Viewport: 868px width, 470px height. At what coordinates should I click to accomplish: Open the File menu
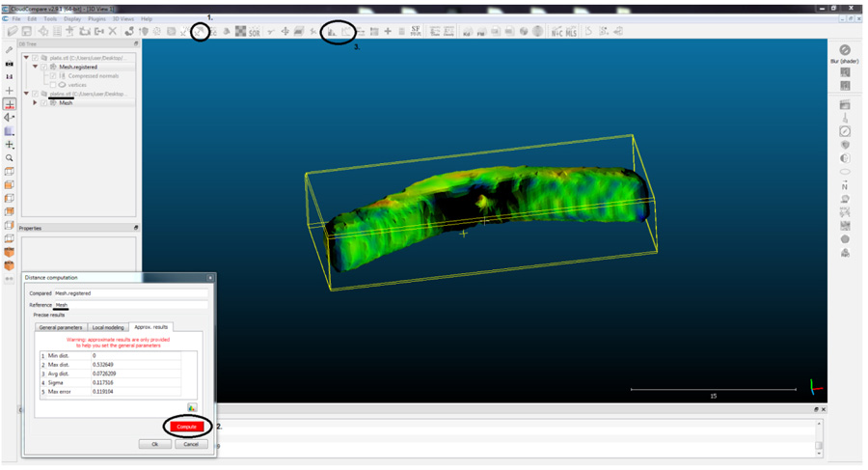[x=16, y=19]
